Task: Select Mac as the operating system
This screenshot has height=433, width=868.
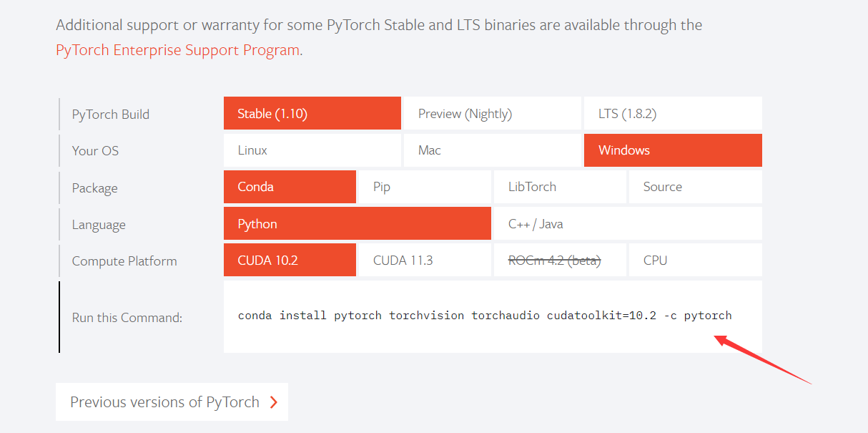Action: 492,150
